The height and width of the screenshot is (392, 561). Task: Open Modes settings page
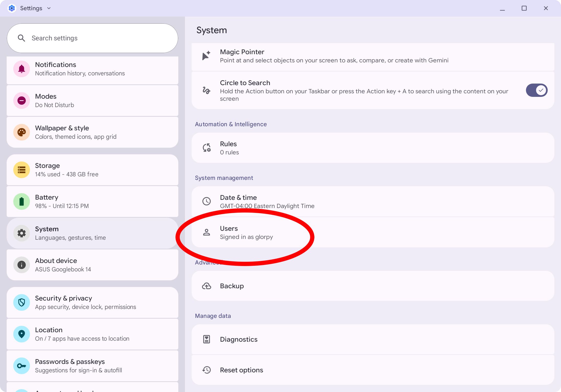click(x=92, y=101)
